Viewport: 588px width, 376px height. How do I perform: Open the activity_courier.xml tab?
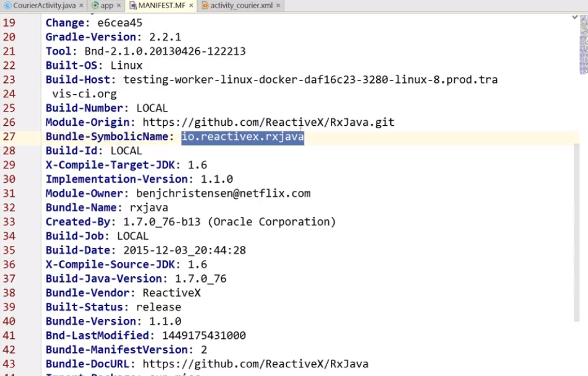(242, 5)
